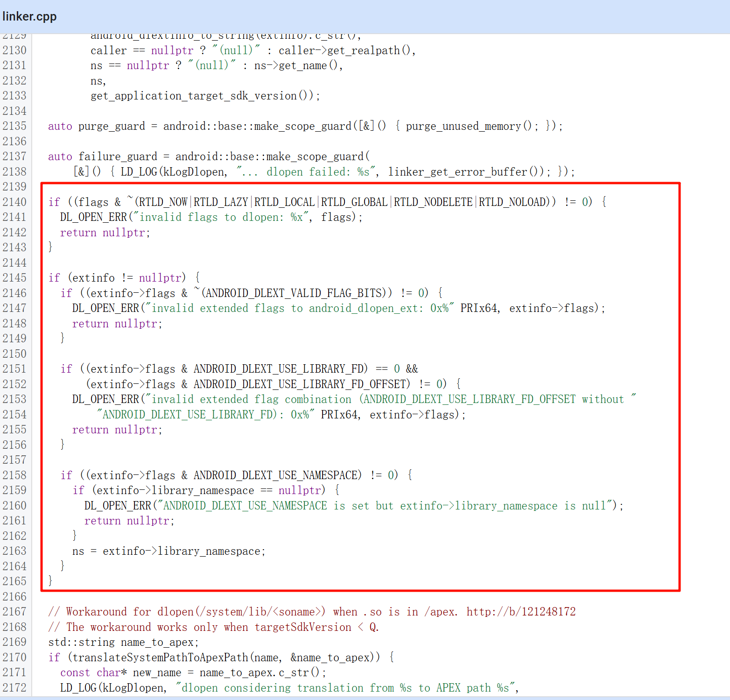This screenshot has width=730, height=700.
Task: Open the http://b/121248172 link in the comment
Action: click(x=521, y=612)
